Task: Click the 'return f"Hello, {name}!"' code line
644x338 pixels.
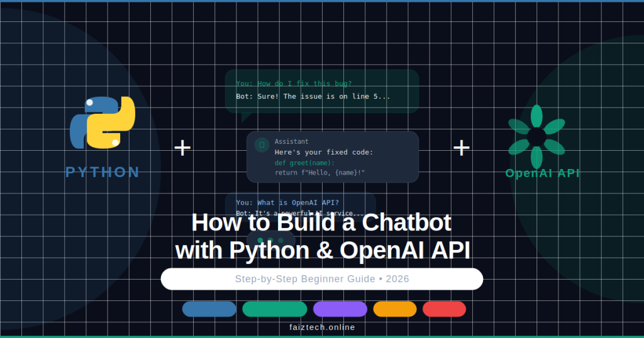Action: click(x=319, y=173)
